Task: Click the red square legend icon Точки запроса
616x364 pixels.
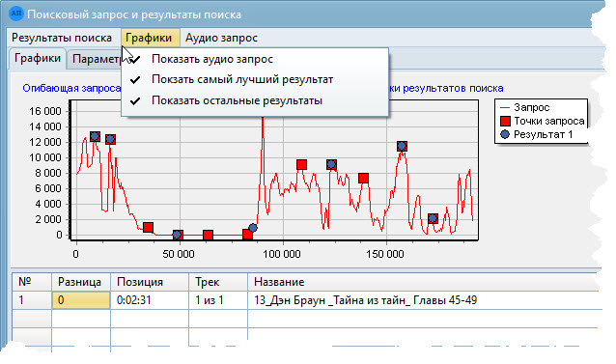Action: tap(505, 121)
